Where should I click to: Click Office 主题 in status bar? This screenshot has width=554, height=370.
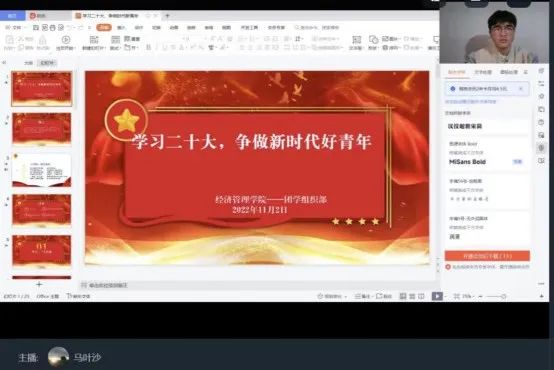tap(48, 296)
